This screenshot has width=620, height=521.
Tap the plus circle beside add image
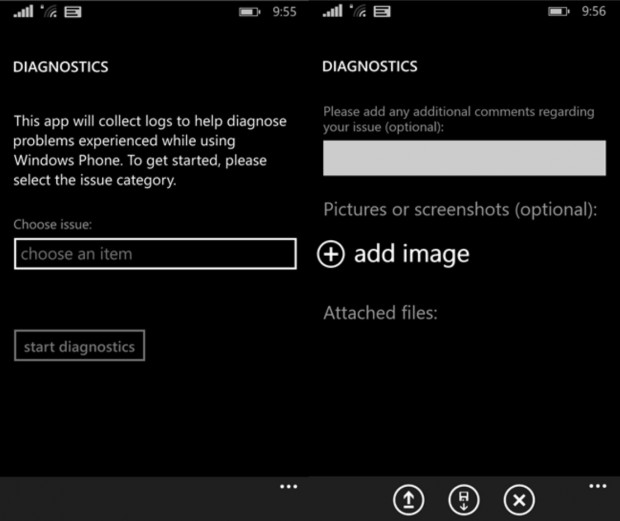pyautogui.click(x=331, y=254)
